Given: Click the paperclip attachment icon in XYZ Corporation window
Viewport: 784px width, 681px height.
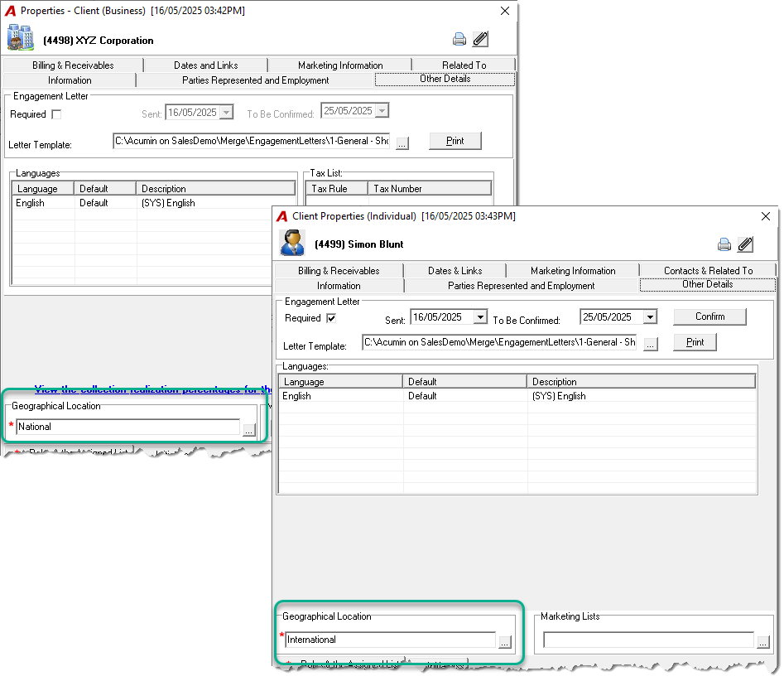Looking at the screenshot, I should coord(480,39).
